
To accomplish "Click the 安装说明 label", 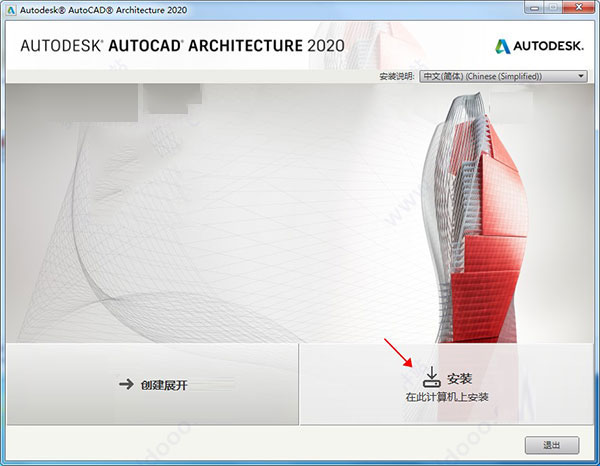I will [398, 76].
